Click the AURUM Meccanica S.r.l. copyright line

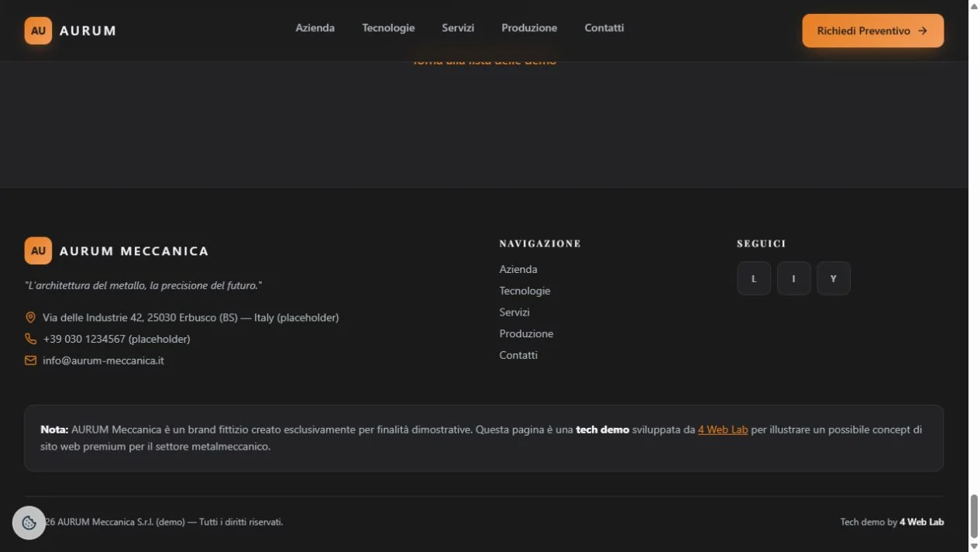pyautogui.click(x=163, y=522)
